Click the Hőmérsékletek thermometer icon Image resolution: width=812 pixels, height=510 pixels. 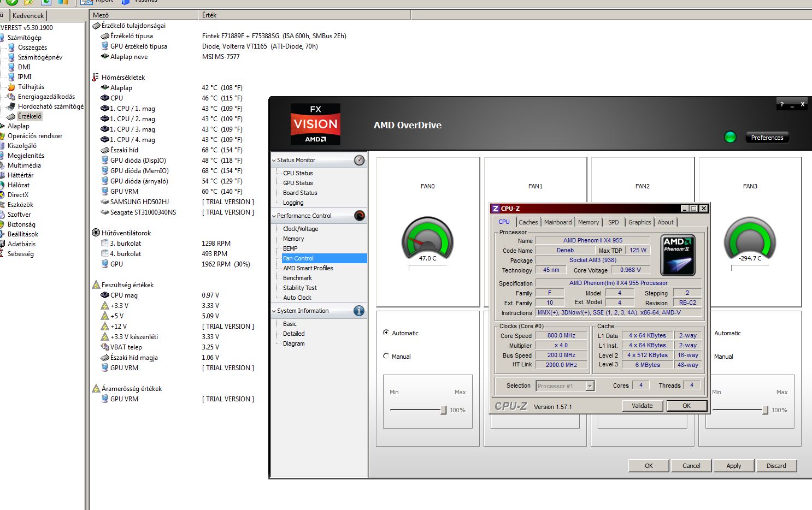(96, 77)
